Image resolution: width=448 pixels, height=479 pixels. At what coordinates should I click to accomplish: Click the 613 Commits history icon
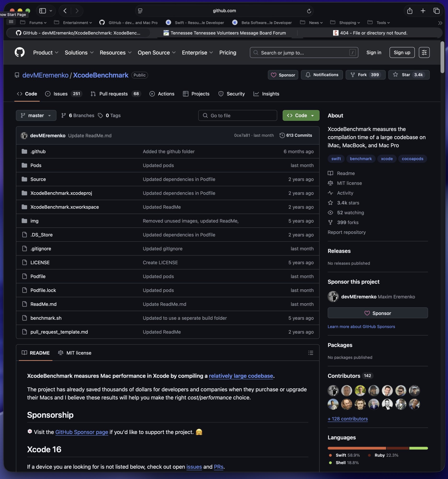(x=282, y=135)
